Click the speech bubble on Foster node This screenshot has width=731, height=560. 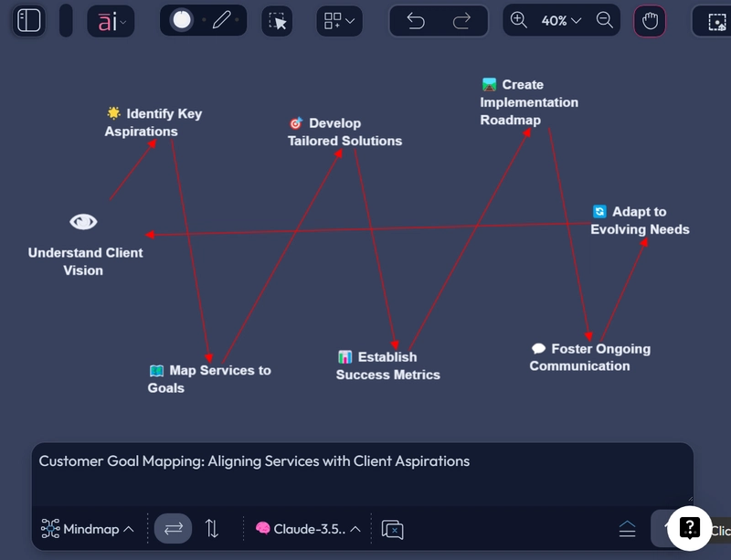(x=538, y=348)
